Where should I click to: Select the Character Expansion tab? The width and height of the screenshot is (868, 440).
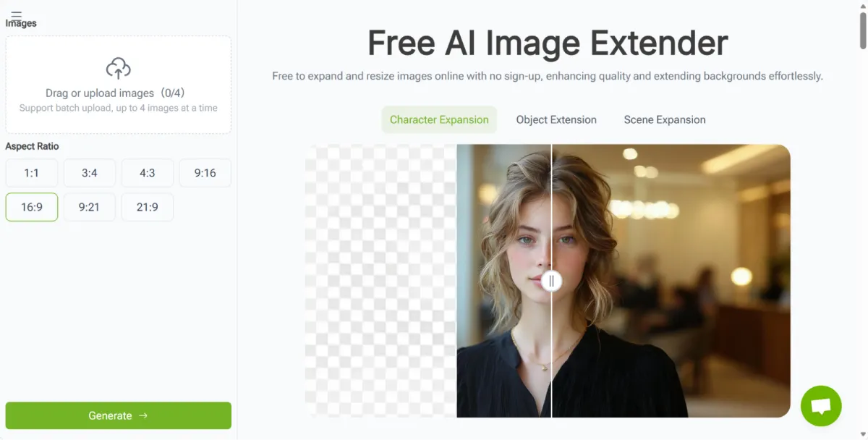tap(439, 119)
